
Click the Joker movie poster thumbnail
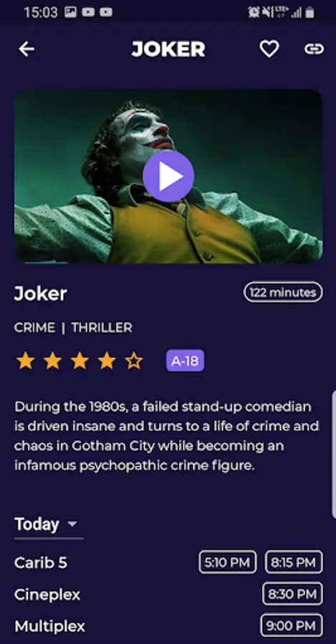coord(168,176)
